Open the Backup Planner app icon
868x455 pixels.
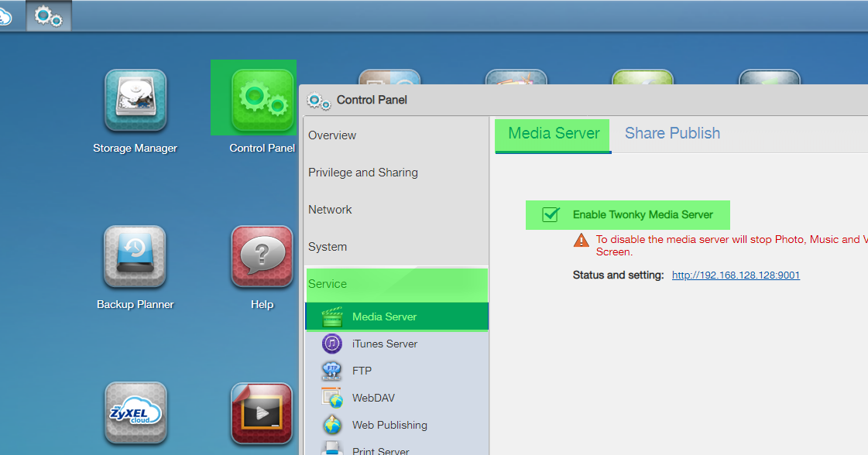136,257
